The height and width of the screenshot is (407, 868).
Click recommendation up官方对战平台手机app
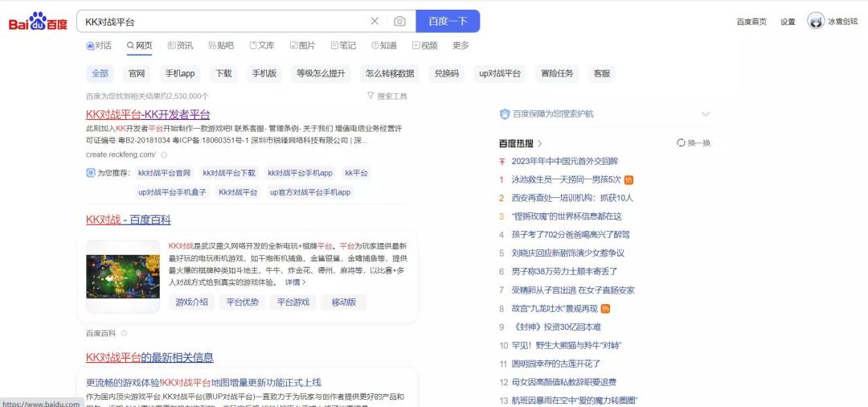click(x=310, y=192)
